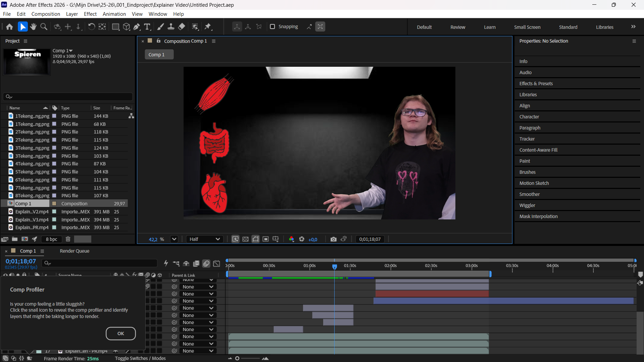Open the guide and grid options dropdown
The image size is (644, 362).
coord(276,239)
